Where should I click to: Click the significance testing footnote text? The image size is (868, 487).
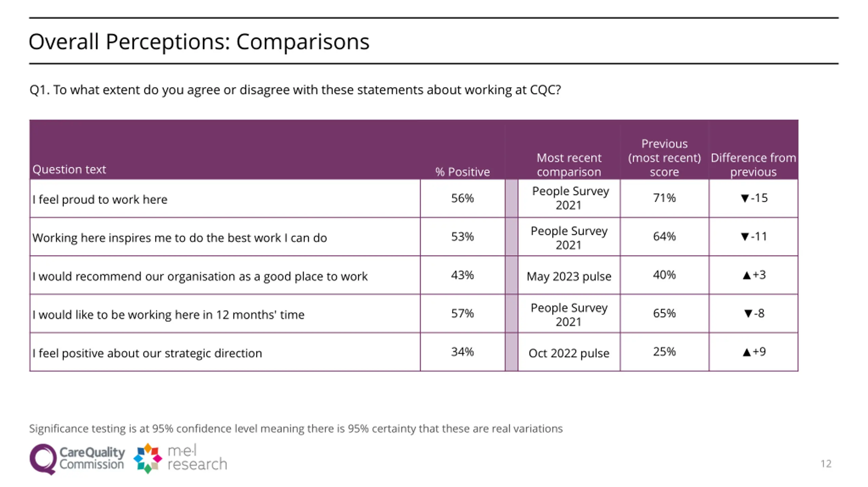tap(296, 429)
